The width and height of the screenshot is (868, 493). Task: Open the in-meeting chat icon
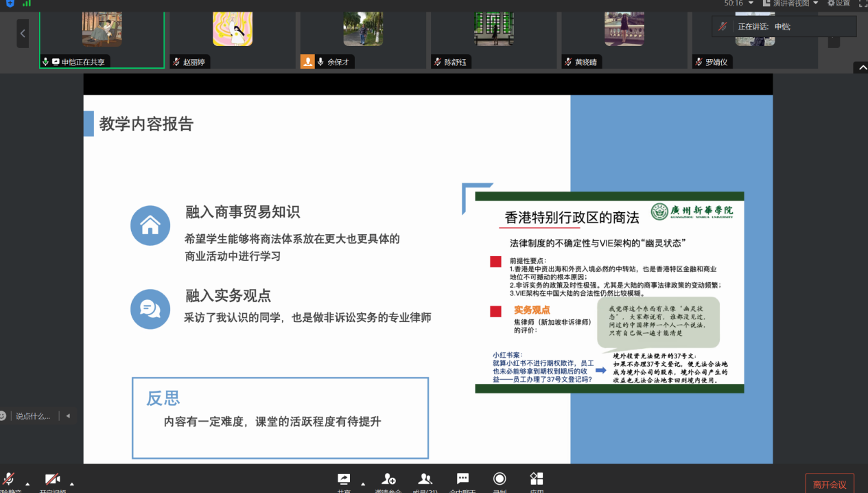point(463,480)
